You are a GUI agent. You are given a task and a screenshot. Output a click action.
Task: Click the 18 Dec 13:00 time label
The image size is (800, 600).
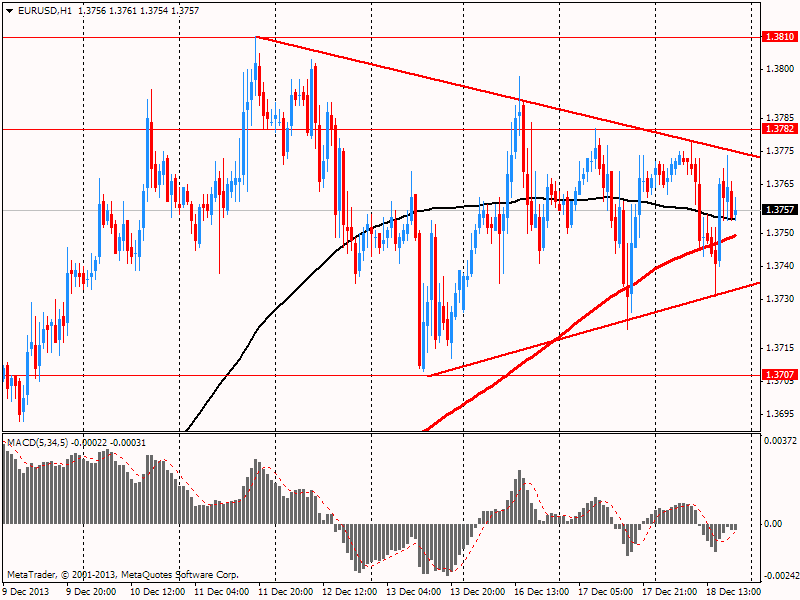[x=735, y=592]
